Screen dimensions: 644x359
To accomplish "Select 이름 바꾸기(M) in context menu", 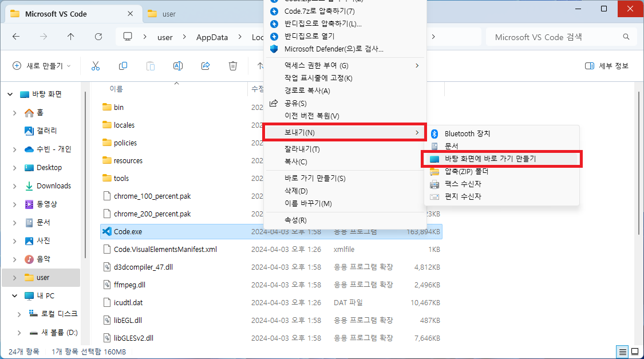I will (x=345, y=203).
